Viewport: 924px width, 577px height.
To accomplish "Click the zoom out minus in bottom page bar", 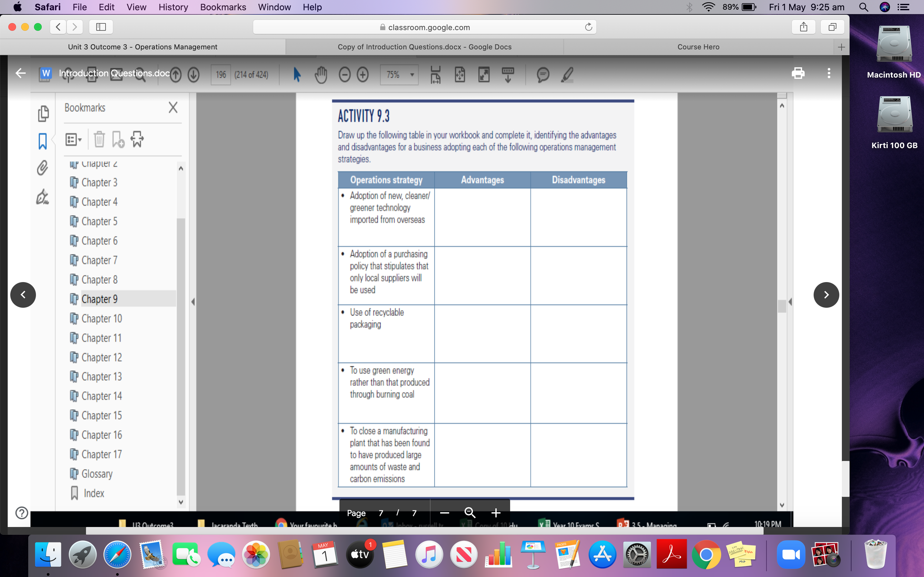I will 444,513.
